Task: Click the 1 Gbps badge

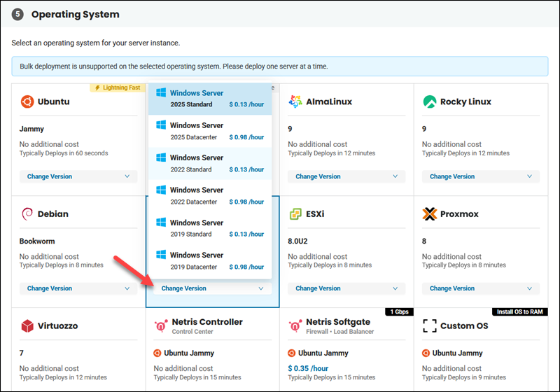Action: [399, 311]
